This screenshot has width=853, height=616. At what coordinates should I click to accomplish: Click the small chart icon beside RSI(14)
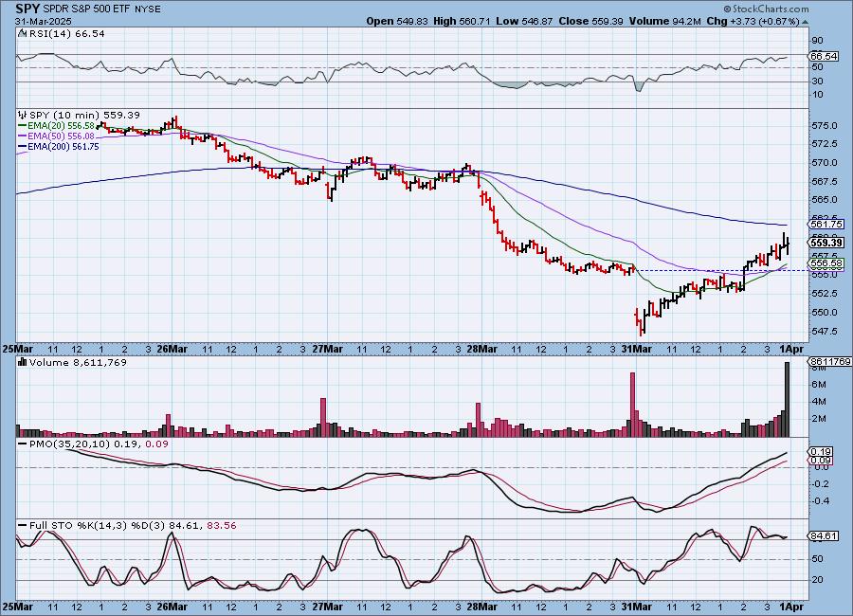point(23,33)
